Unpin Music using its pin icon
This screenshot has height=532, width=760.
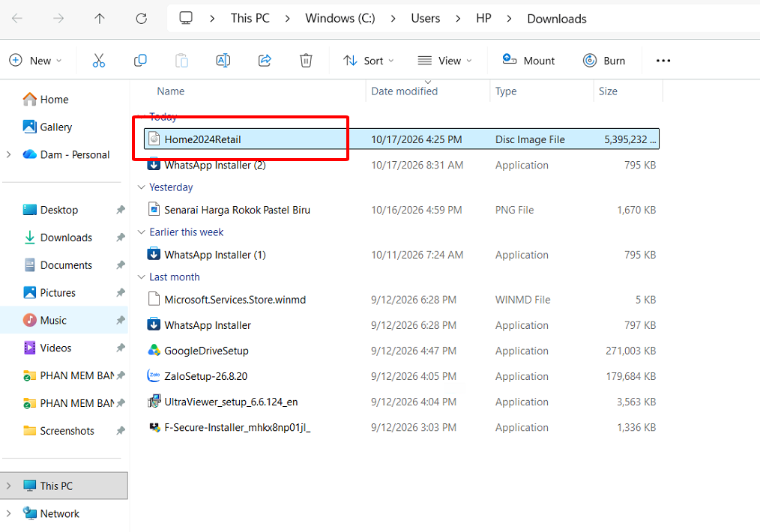pyautogui.click(x=120, y=320)
